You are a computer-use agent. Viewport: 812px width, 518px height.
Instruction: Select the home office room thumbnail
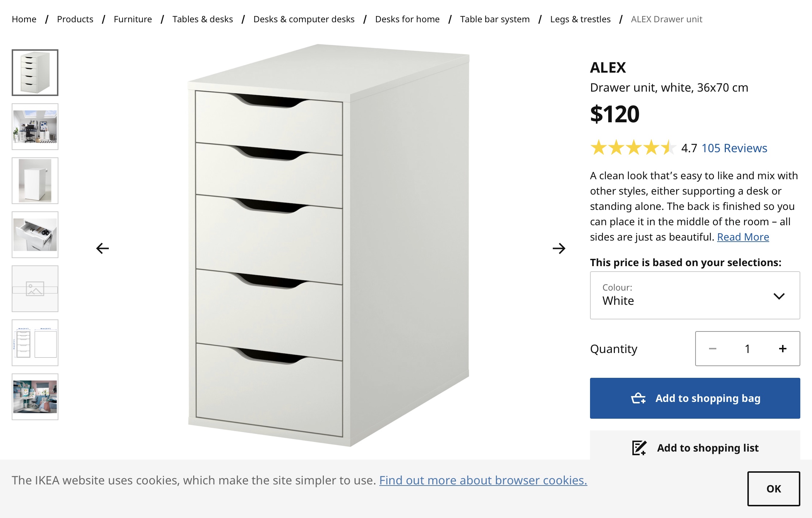click(x=35, y=127)
